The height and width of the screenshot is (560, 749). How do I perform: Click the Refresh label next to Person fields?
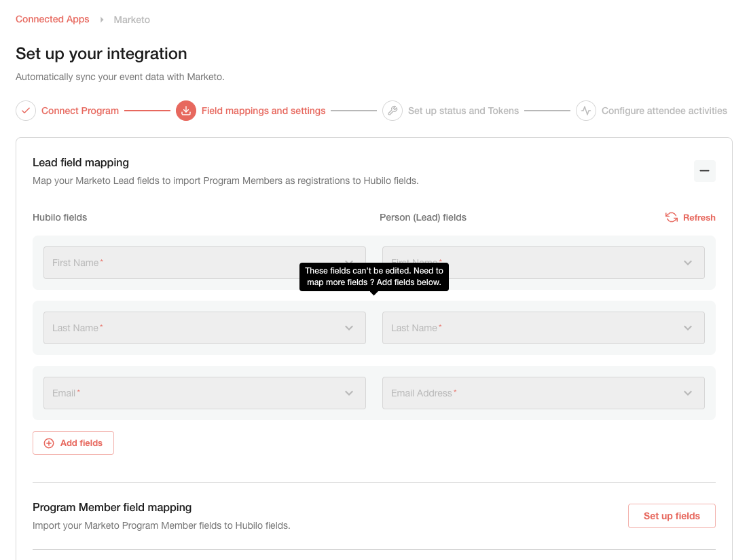coord(699,217)
